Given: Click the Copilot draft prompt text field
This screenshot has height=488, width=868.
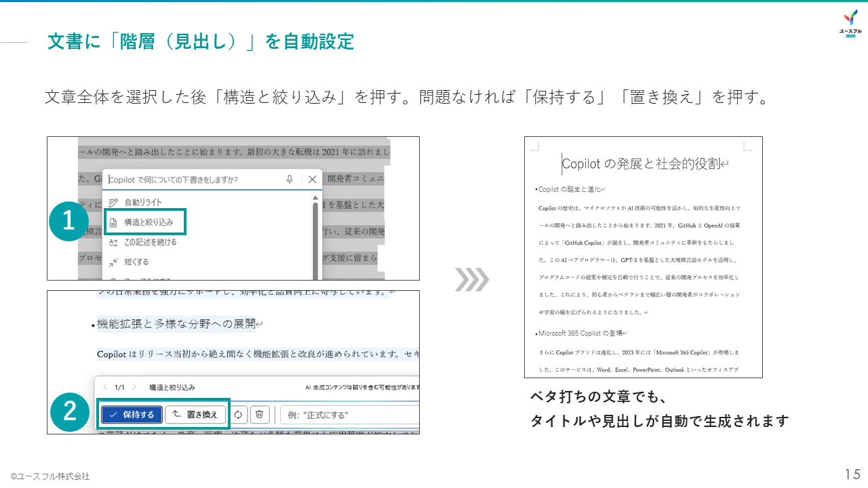Looking at the screenshot, I should point(193,180).
